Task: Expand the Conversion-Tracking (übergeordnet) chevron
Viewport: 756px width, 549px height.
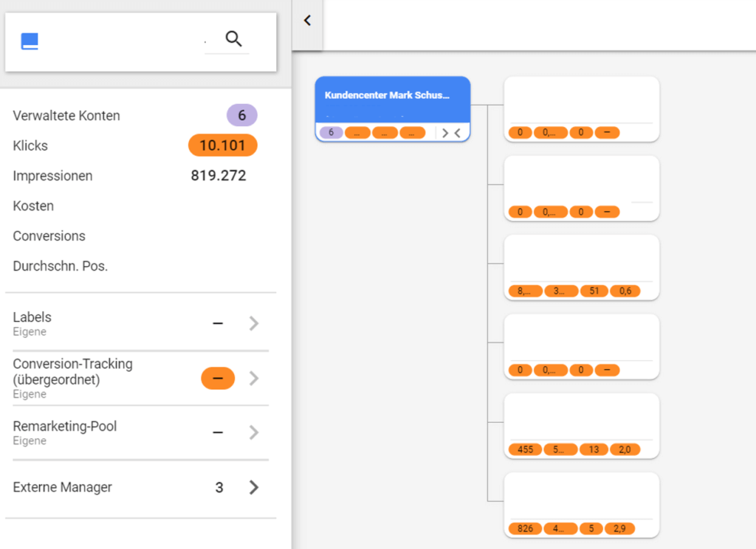Action: coord(253,379)
